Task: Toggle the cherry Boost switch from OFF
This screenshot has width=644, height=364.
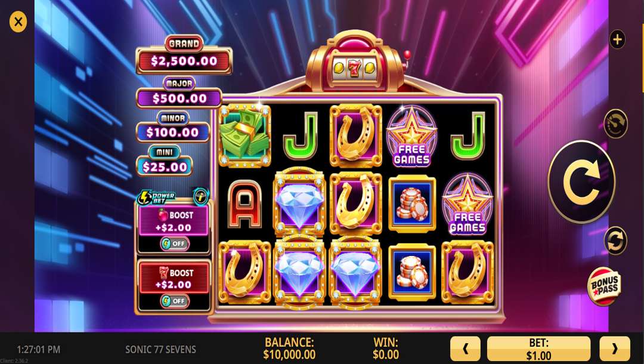Action: (175, 243)
